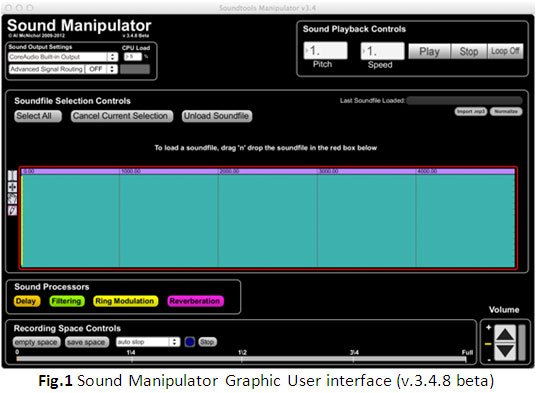Click the Stop button in Sound Playback Controls
This screenshot has height=393, width=538.
pos(469,51)
